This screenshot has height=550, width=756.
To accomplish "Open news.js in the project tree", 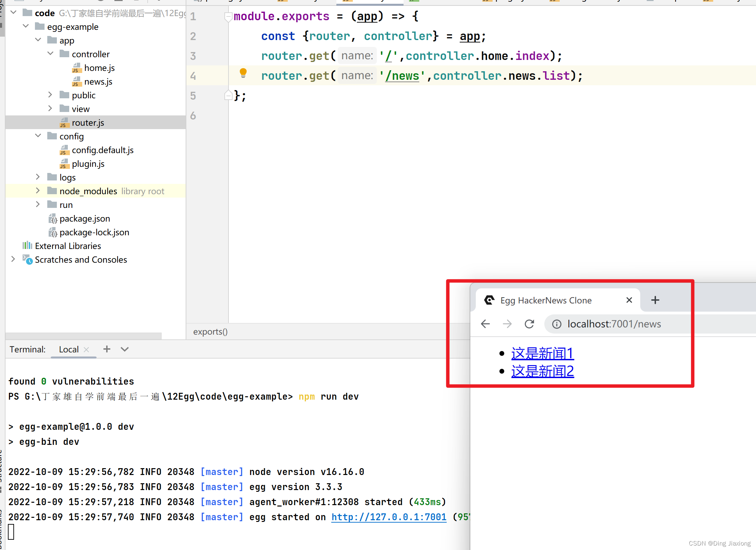I will (x=98, y=82).
